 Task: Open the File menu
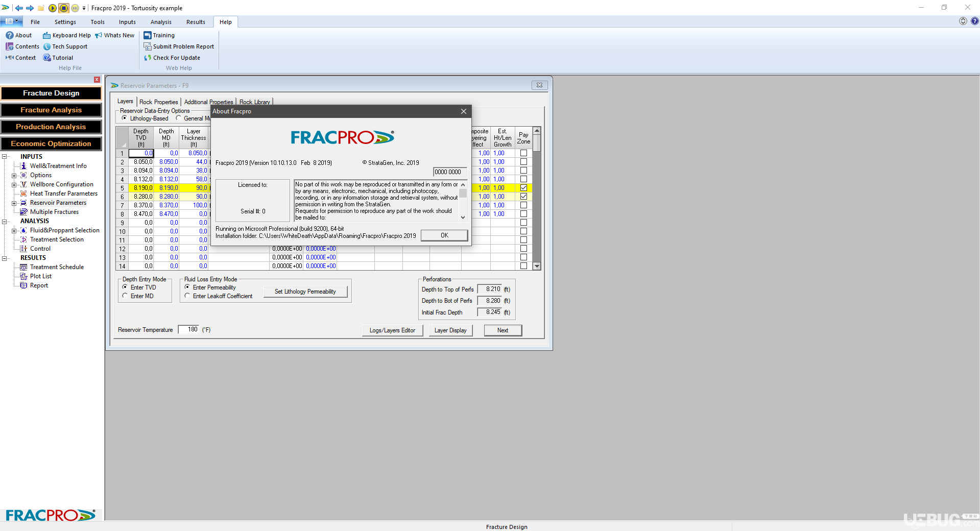(x=35, y=22)
